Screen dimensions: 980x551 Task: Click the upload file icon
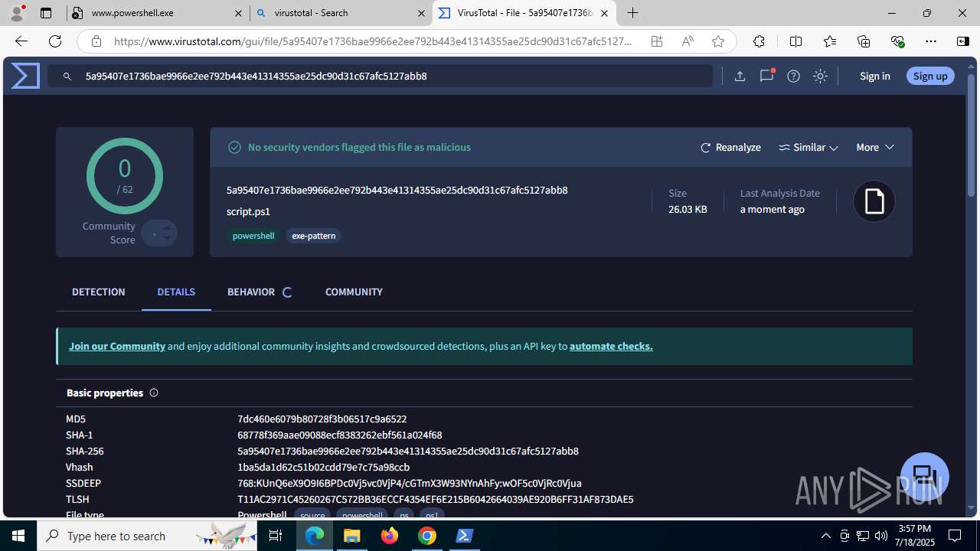pos(740,76)
